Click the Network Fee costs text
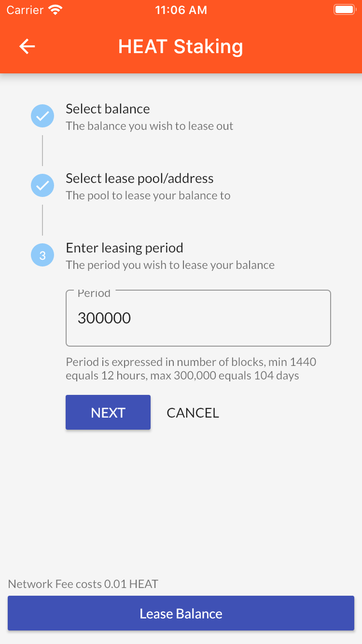This screenshot has width=362, height=644. (x=83, y=584)
